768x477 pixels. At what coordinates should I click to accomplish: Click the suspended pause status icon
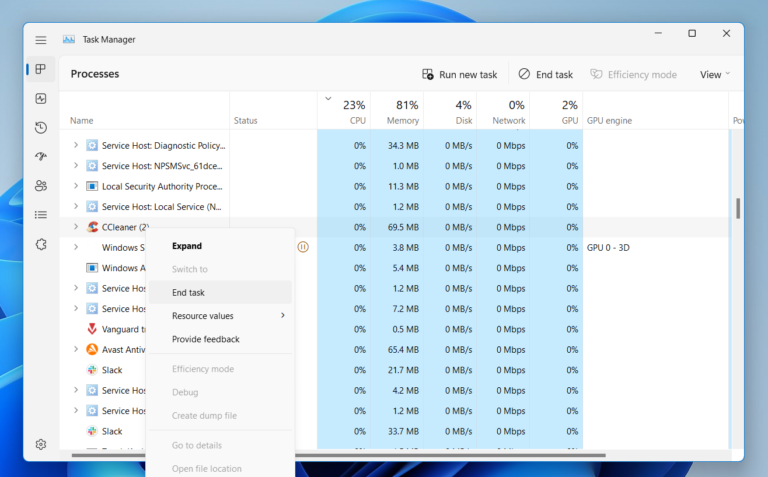pos(303,247)
